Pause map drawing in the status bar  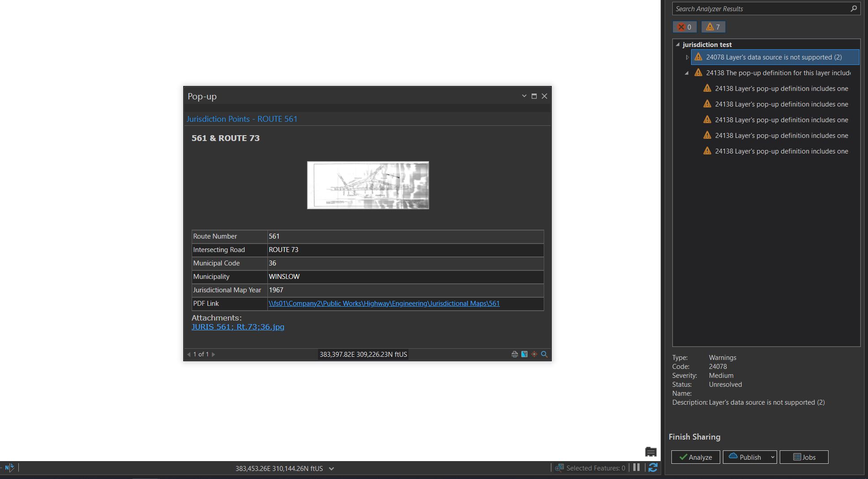point(636,467)
